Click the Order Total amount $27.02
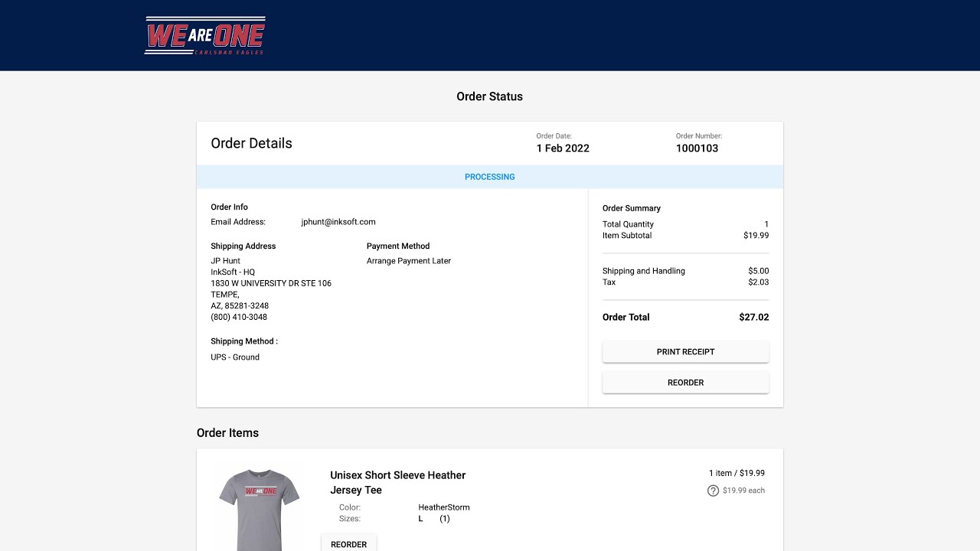Image resolution: width=980 pixels, height=551 pixels. pos(754,317)
